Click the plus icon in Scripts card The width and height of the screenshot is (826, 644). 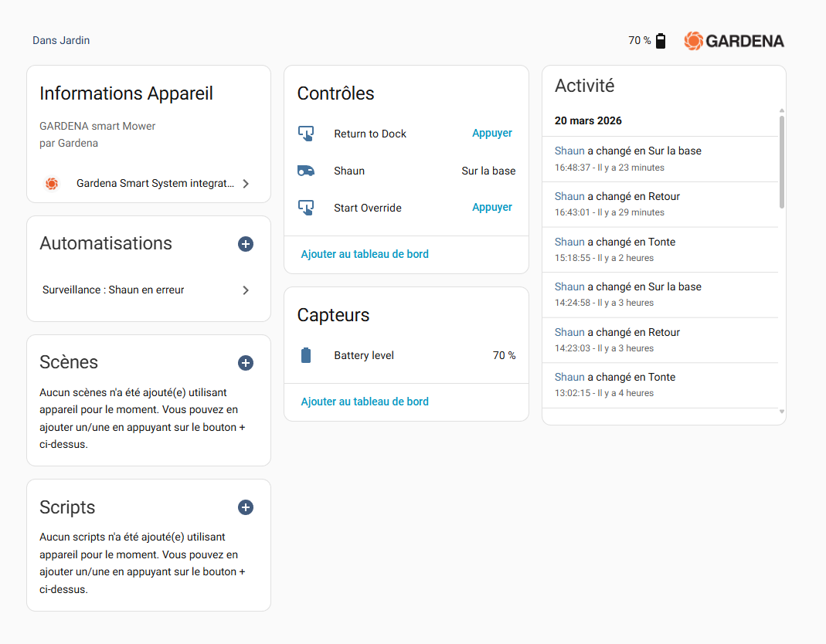pos(245,507)
